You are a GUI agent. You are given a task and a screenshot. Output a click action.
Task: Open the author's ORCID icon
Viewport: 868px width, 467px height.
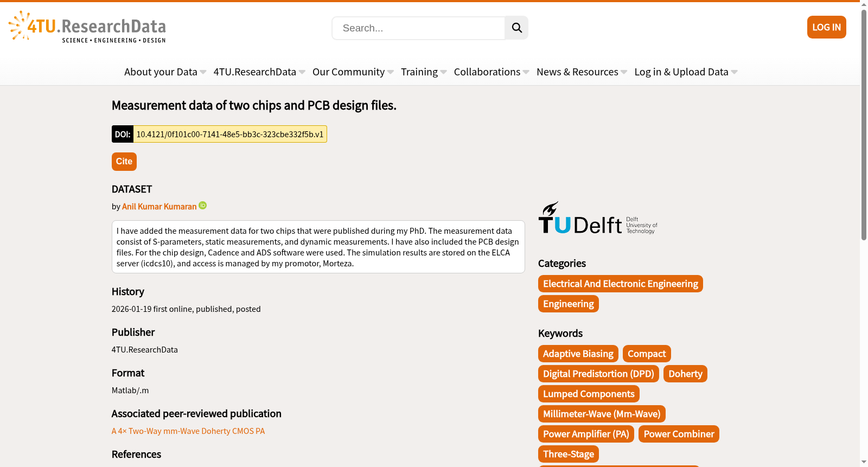(x=203, y=206)
